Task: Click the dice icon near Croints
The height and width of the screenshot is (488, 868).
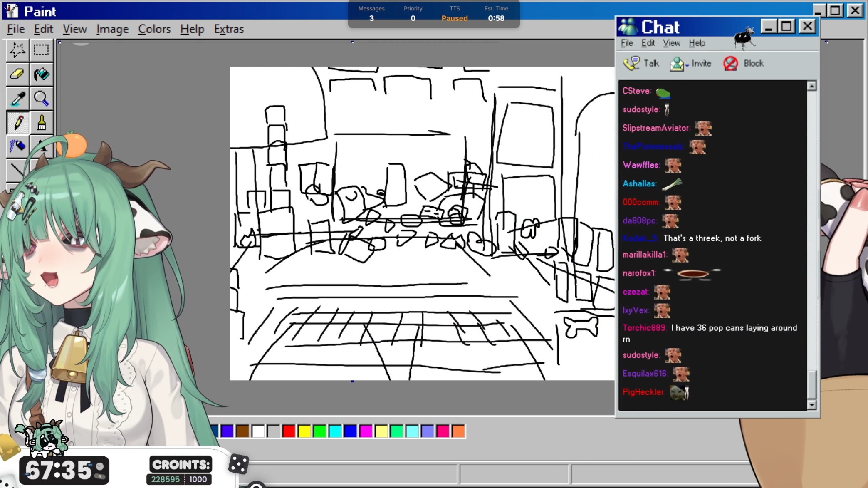Action: [239, 464]
